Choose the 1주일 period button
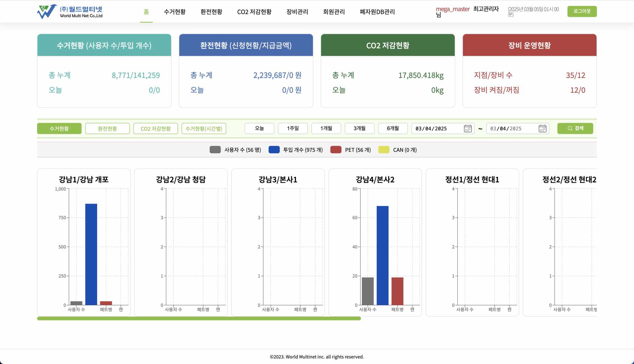The width and height of the screenshot is (634, 364). [x=293, y=128]
